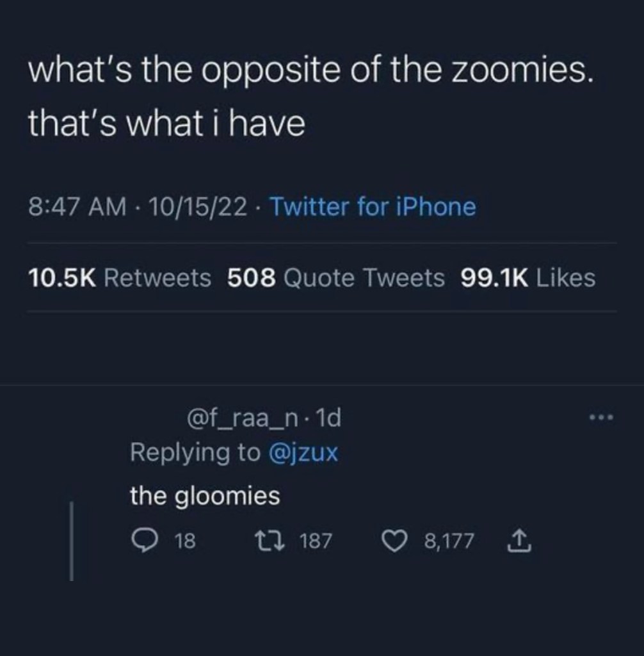Viewport: 644px width, 656px height.
Task: Click the "1d" time on the reply
Action: pos(329,419)
